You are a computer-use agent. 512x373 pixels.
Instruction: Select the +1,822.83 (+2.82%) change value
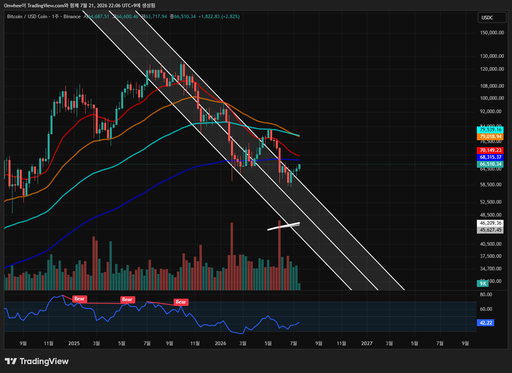(219, 16)
